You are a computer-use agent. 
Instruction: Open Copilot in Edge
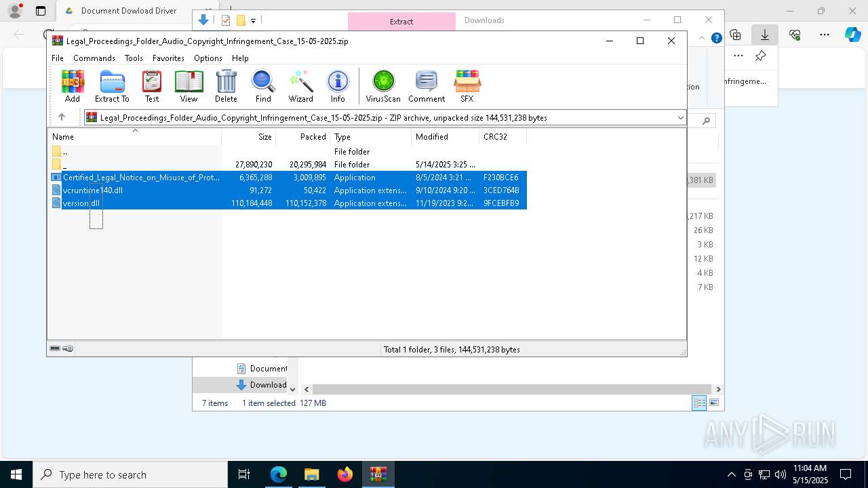tap(852, 35)
